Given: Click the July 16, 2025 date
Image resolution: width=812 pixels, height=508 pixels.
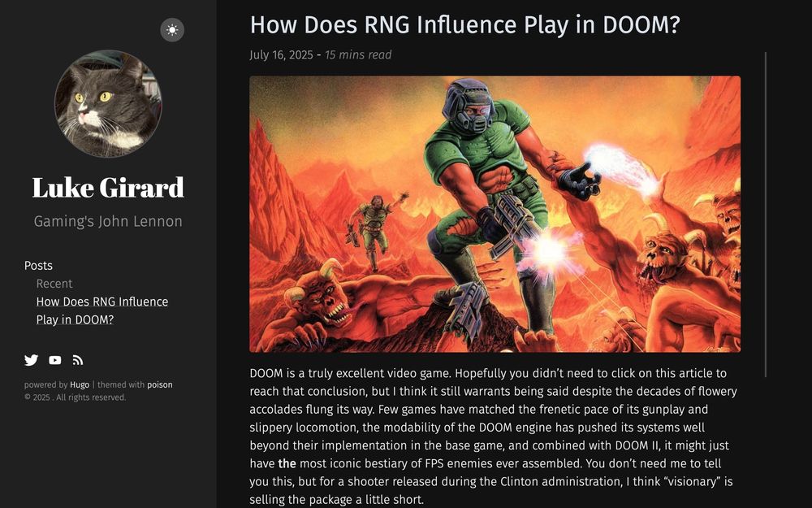Looking at the screenshot, I should pyautogui.click(x=281, y=55).
